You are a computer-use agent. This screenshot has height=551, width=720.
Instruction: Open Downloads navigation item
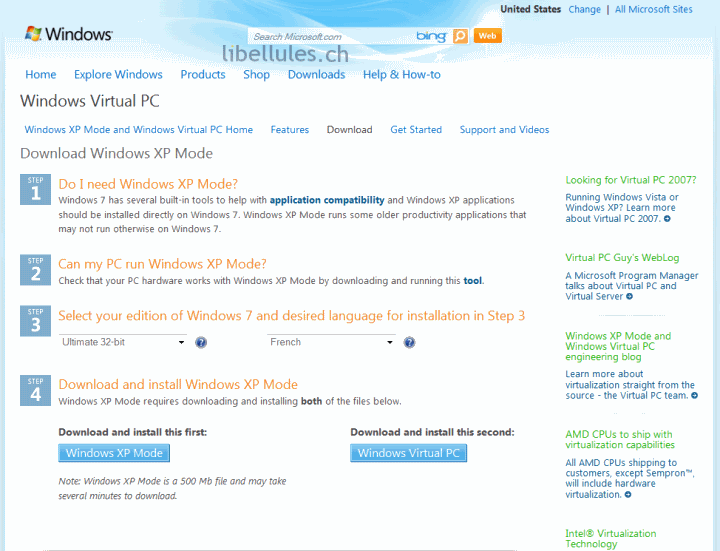(x=316, y=74)
